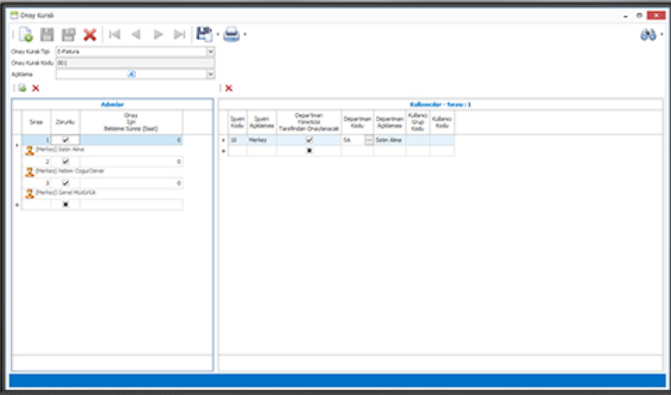Go to the next record
The width and height of the screenshot is (671, 395).
pyautogui.click(x=158, y=34)
